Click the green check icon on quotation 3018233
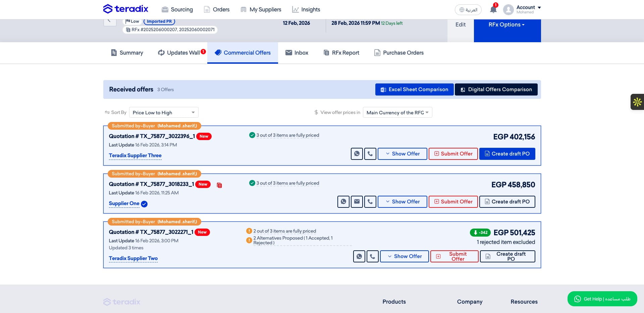 pos(252,183)
